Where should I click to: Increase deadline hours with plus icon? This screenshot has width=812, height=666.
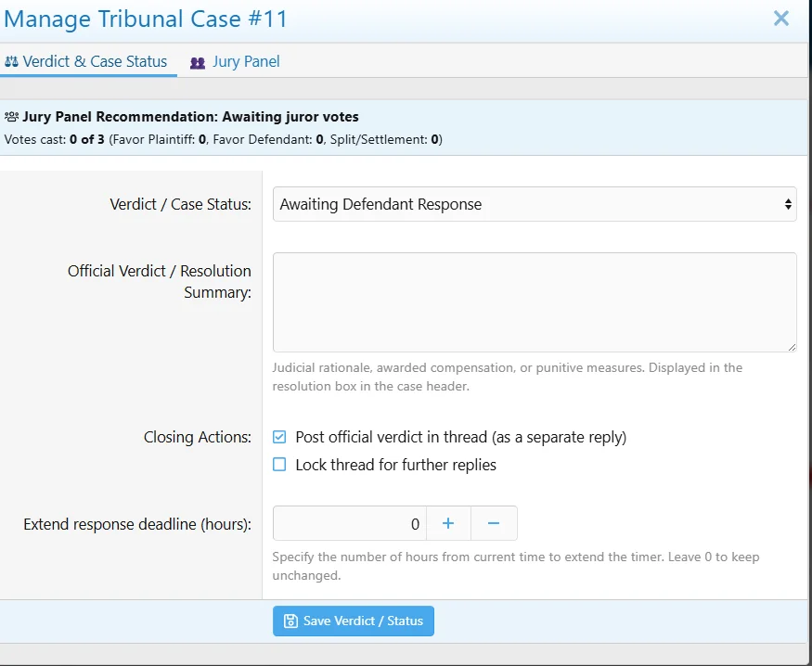pos(448,523)
